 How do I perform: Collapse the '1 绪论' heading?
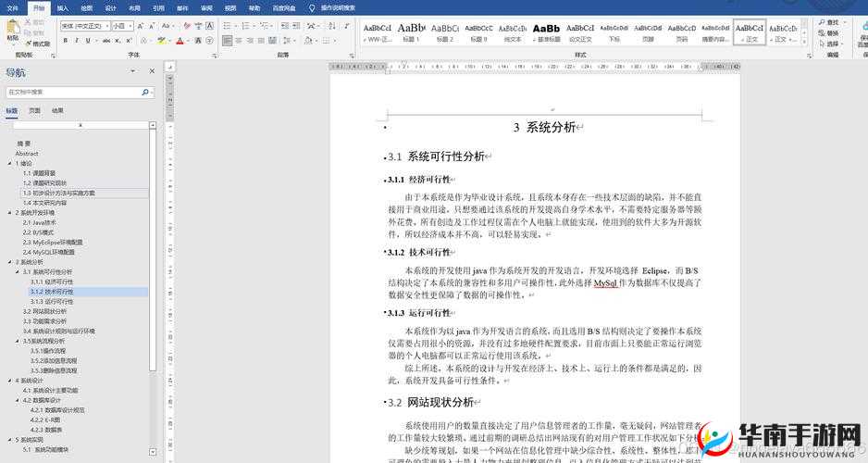coord(10,163)
